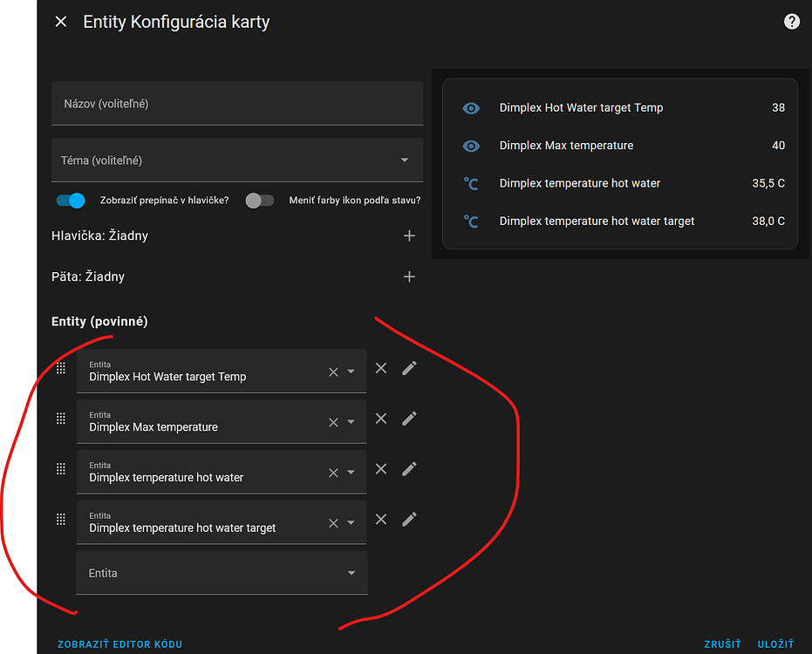Remove Dimplex temperature hot water target row
Viewport: 812px width, 654px height.
click(x=381, y=520)
